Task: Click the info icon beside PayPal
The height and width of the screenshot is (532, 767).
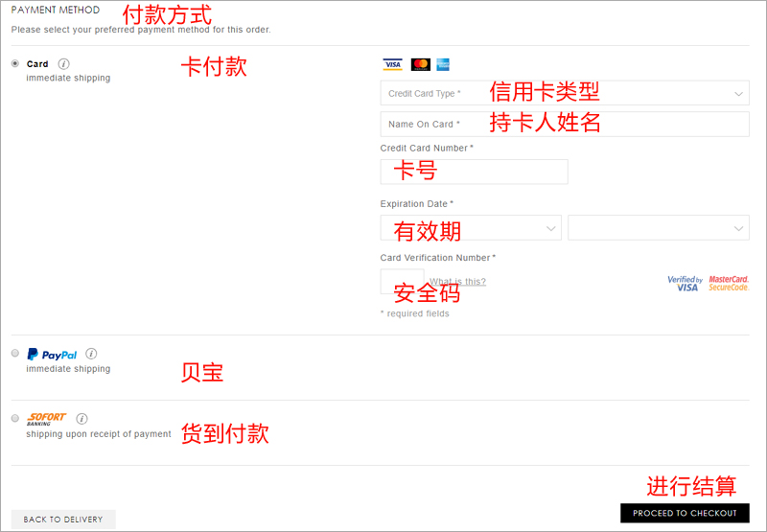Action: point(91,354)
